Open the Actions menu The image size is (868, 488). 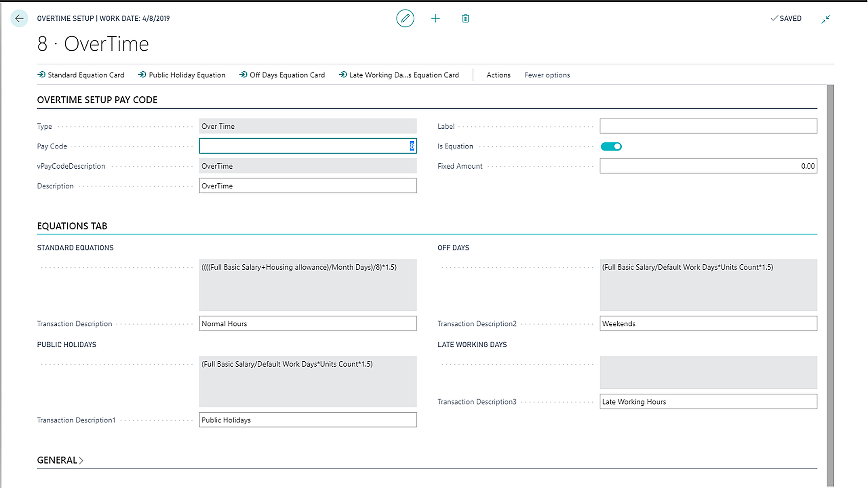point(498,75)
